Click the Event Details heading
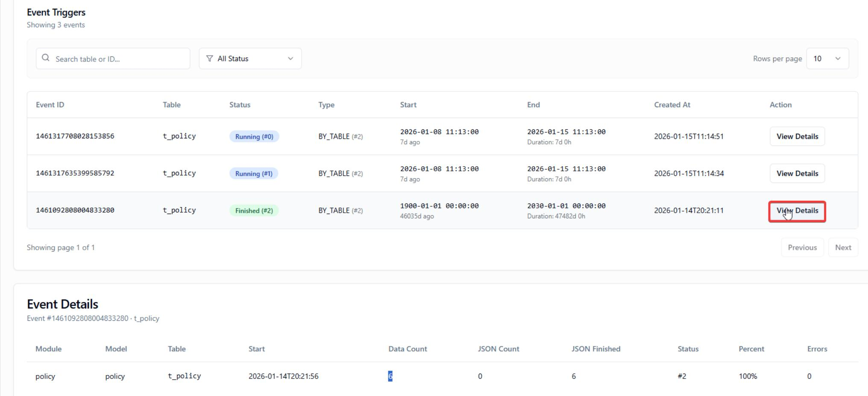The height and width of the screenshot is (396, 868). [62, 304]
